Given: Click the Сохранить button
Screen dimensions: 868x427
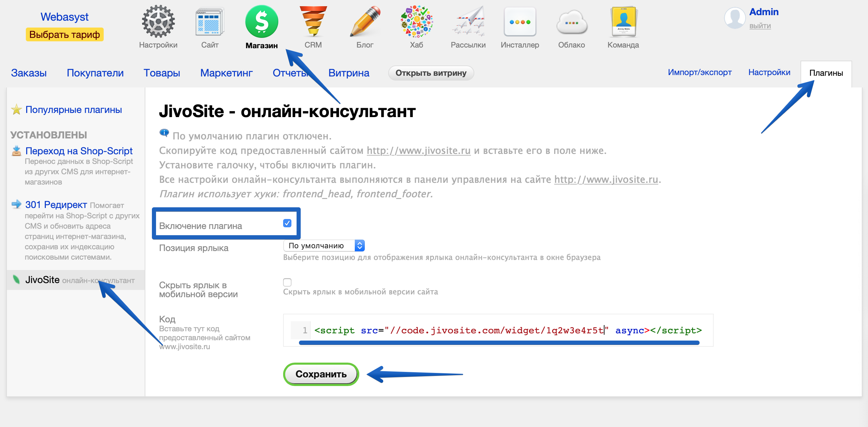Looking at the screenshot, I should [x=321, y=374].
